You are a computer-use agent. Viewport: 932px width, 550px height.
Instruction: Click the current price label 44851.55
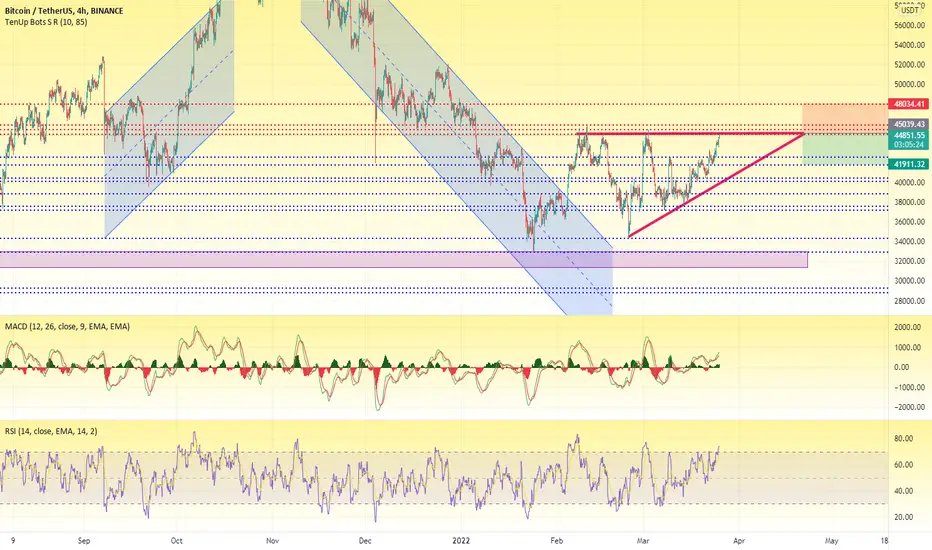(x=908, y=136)
